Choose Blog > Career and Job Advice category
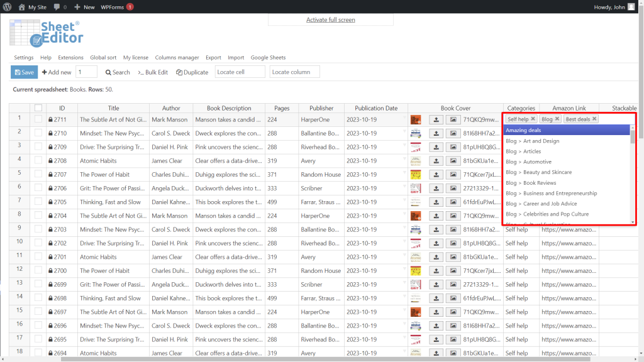This screenshot has height=362, width=644. pos(567,204)
